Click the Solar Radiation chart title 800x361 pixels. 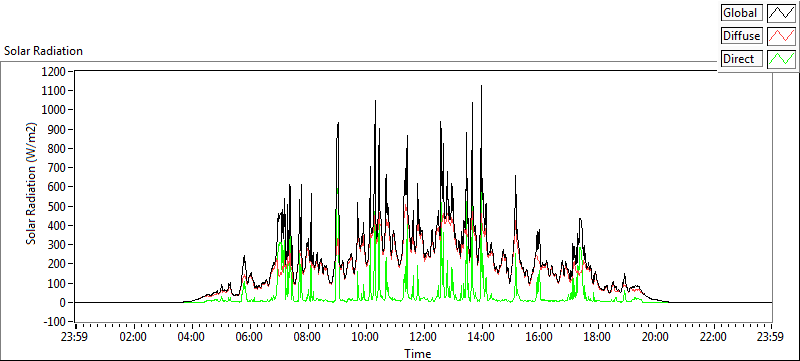coord(43,51)
